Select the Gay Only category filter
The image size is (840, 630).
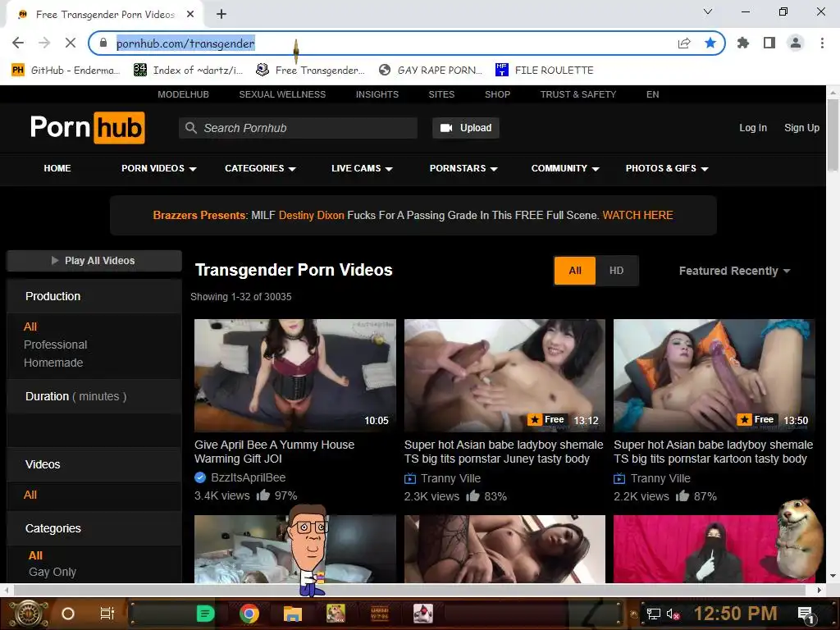tap(52, 572)
